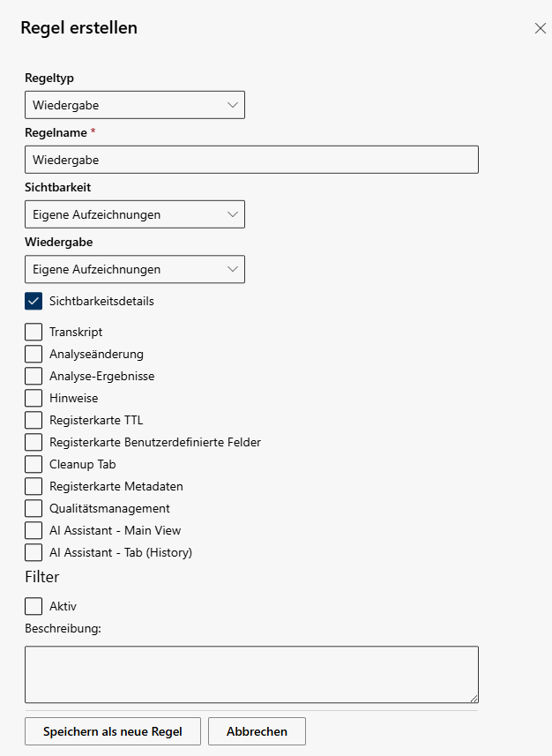Uncheck the Sichtbarkeitsdetails checkbox
Viewport: 552px width, 756px height.
click(34, 302)
